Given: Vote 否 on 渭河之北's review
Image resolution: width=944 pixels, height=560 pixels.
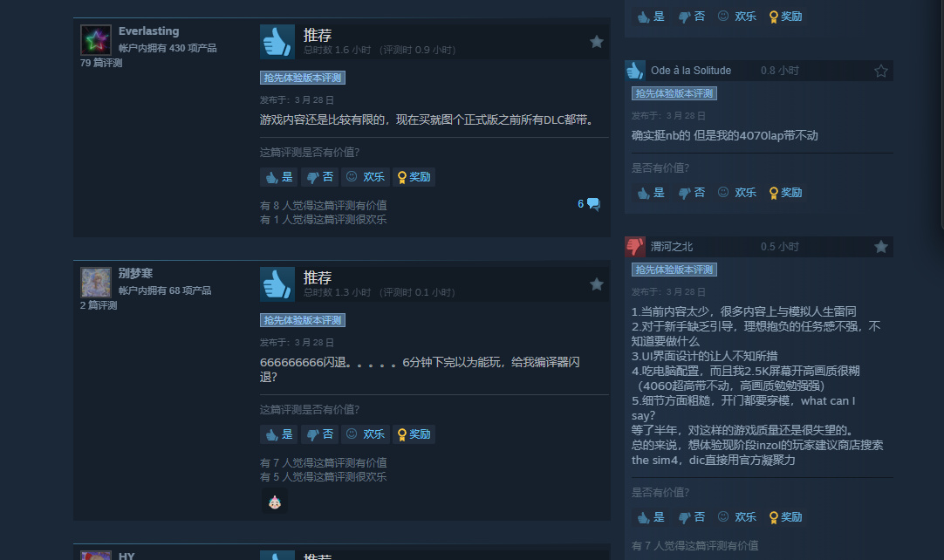Looking at the screenshot, I should click(x=692, y=517).
